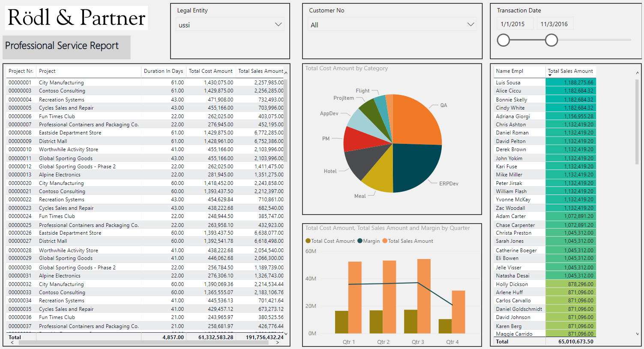Click scroll-down arrow of the projects table
This screenshot has width=644, height=349.
point(286,334)
